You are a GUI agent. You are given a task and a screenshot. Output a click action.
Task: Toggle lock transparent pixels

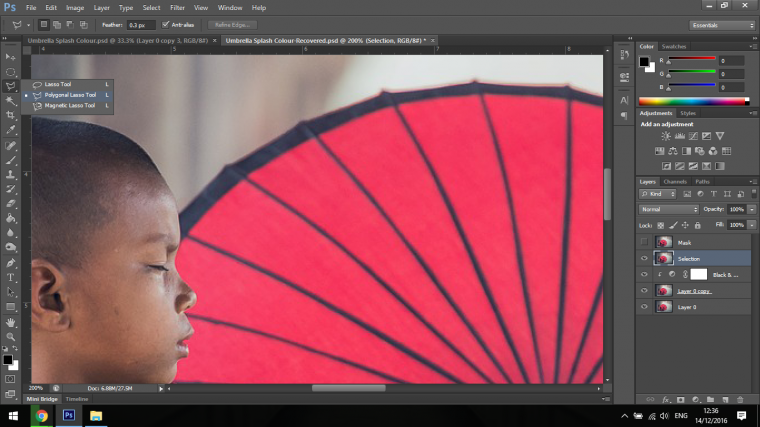click(661, 225)
